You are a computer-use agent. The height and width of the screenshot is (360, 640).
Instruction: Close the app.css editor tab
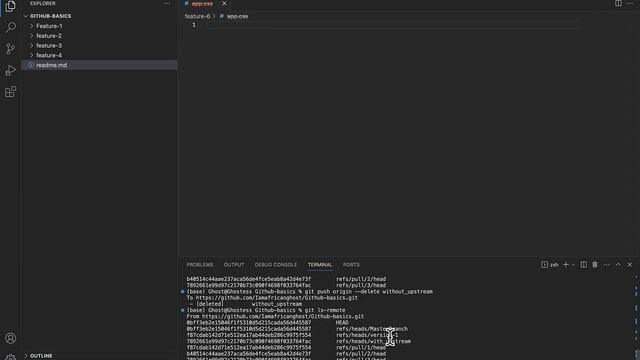click(224, 3)
